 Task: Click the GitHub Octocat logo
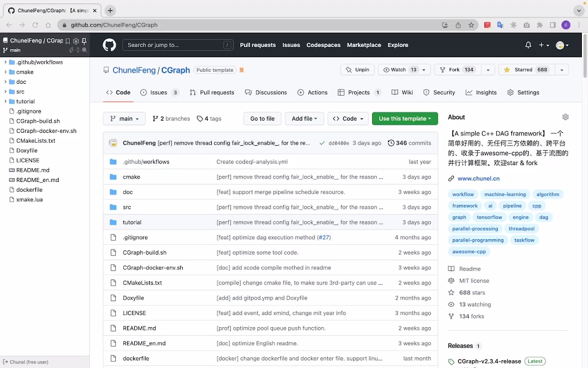109,45
